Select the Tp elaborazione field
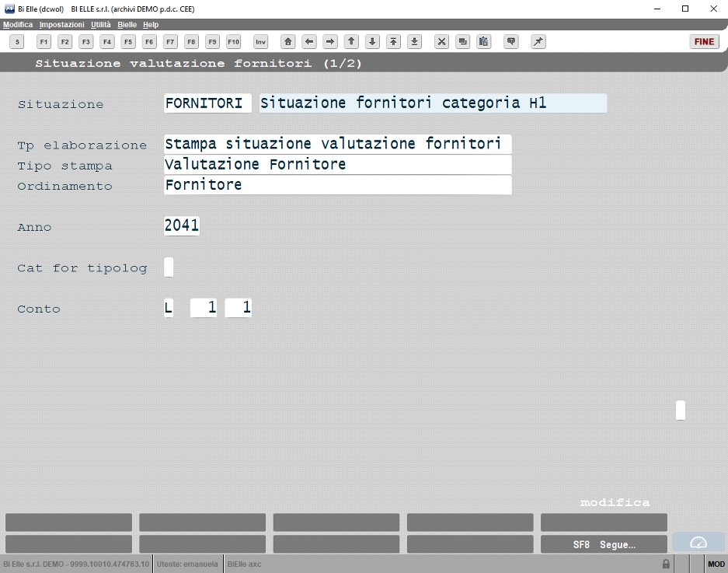728x573 pixels. tap(338, 144)
